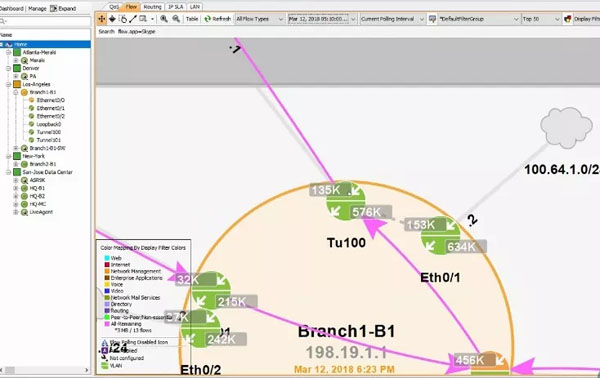Select the line drawing tool

click(133, 19)
